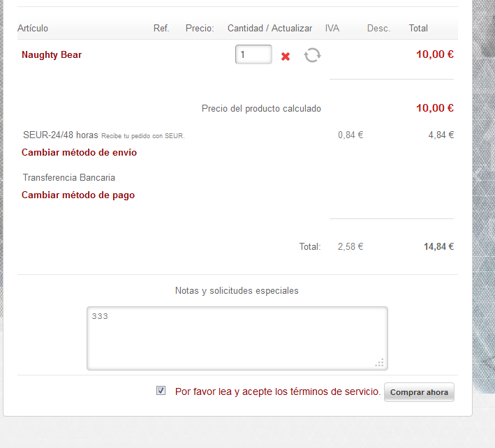
Task: Remove Naughty Bear with the red X icon
Action: tap(286, 57)
